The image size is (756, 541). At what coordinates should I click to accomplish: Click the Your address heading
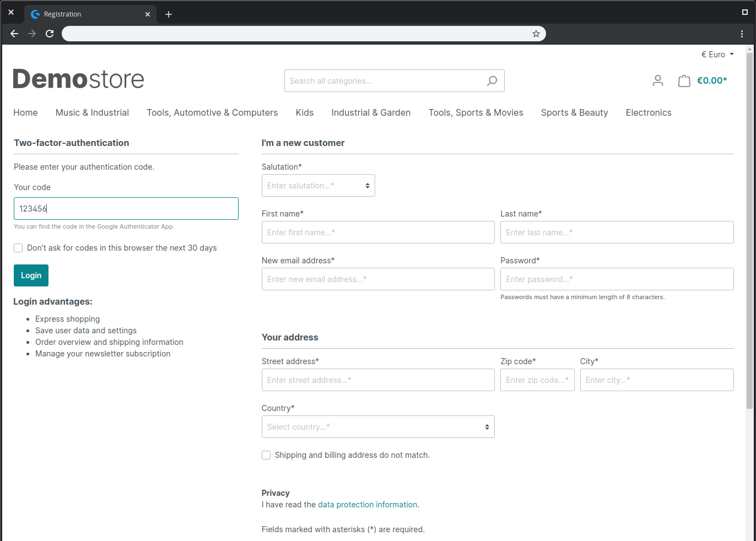pos(290,337)
